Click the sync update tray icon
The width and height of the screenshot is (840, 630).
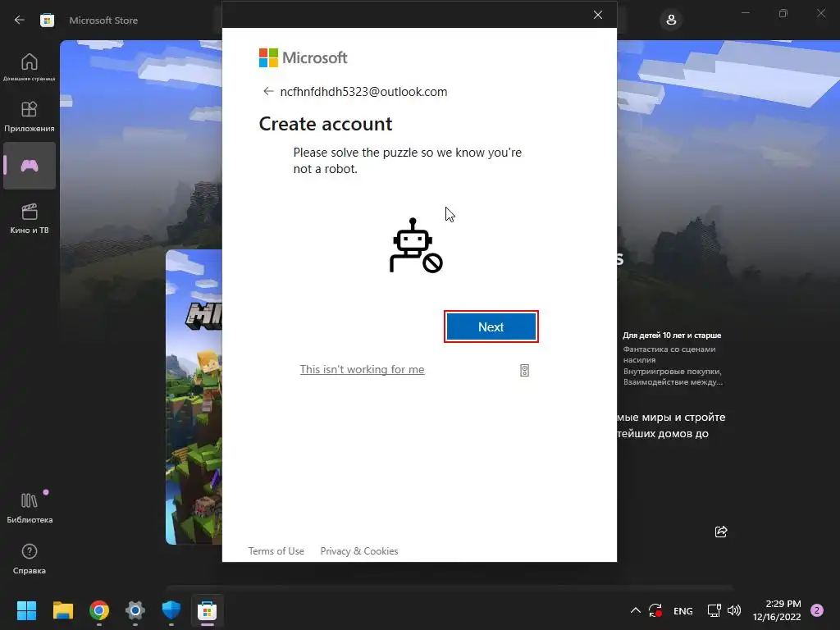[x=655, y=610]
